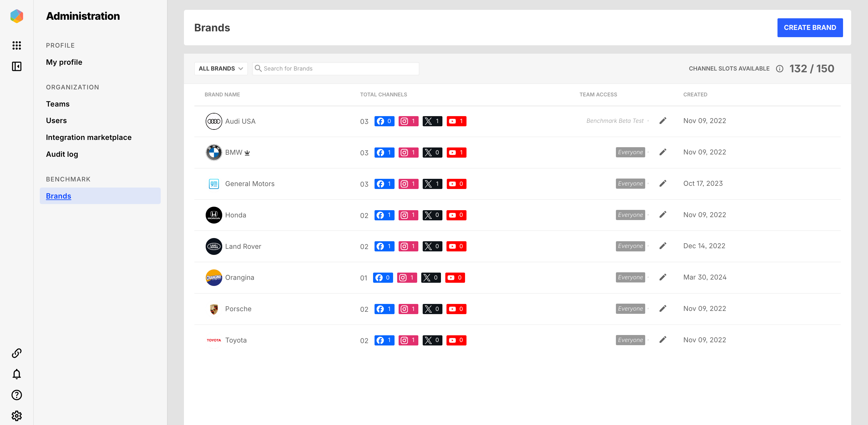Click the Everyone tag for Honda

click(x=630, y=215)
